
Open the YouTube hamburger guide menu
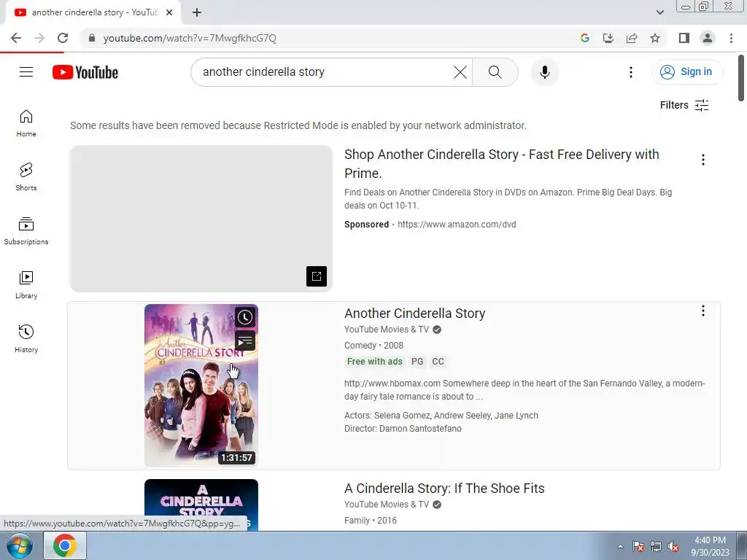(26, 72)
